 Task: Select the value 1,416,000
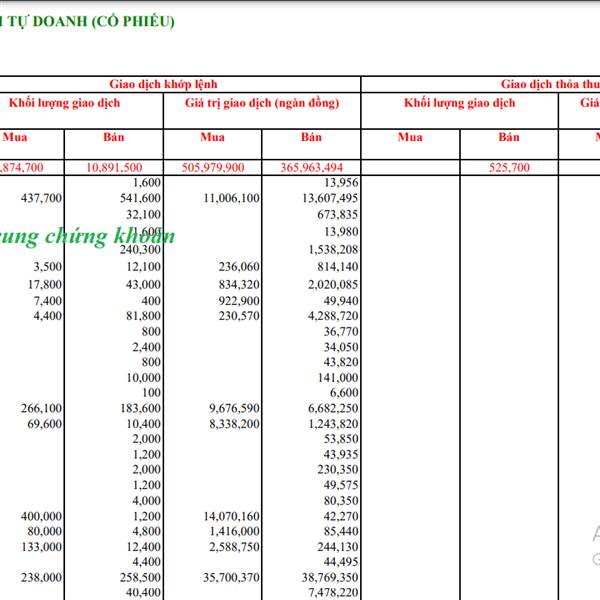[x=234, y=532]
